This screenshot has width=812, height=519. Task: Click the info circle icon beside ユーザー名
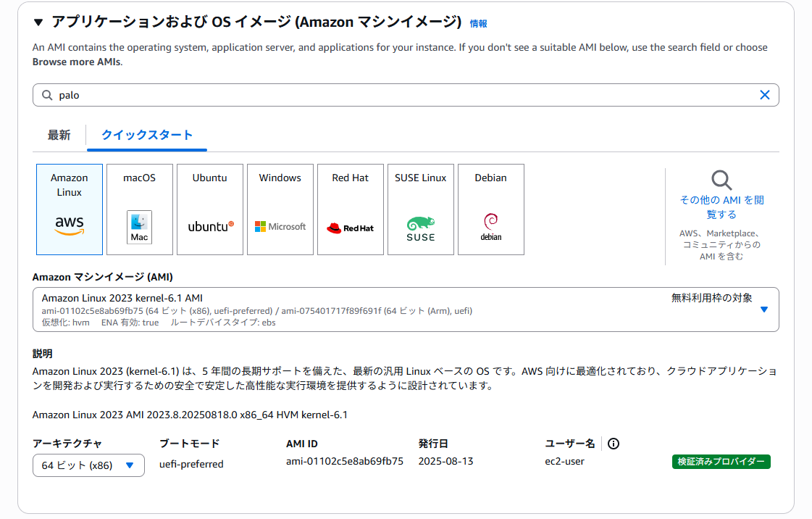click(x=613, y=444)
